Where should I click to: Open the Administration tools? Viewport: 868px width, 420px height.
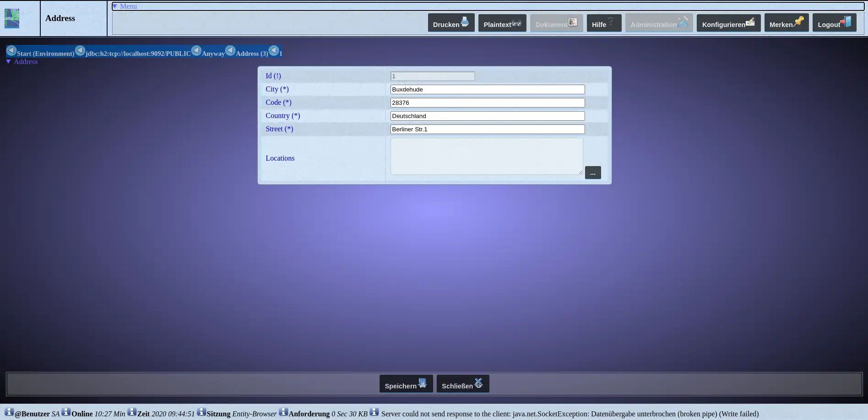coord(659,23)
